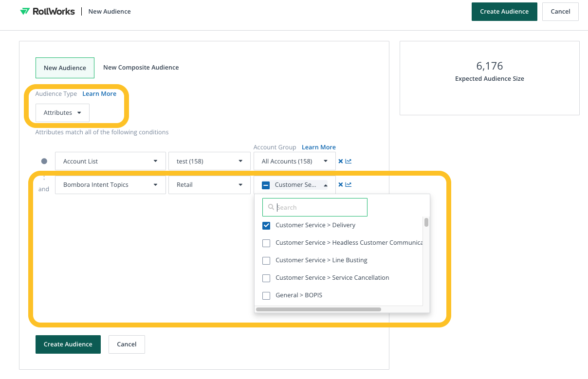Check Customer Service > Service Cancellation

tap(266, 278)
